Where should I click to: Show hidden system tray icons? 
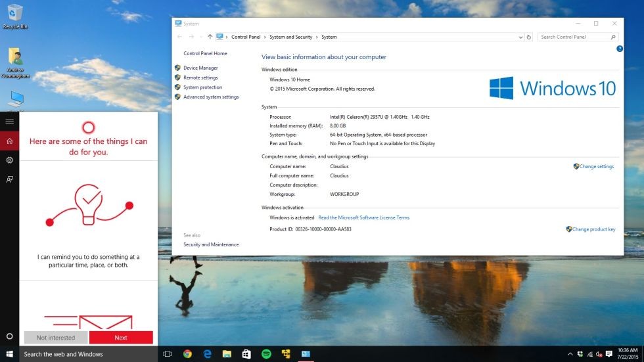pos(570,354)
